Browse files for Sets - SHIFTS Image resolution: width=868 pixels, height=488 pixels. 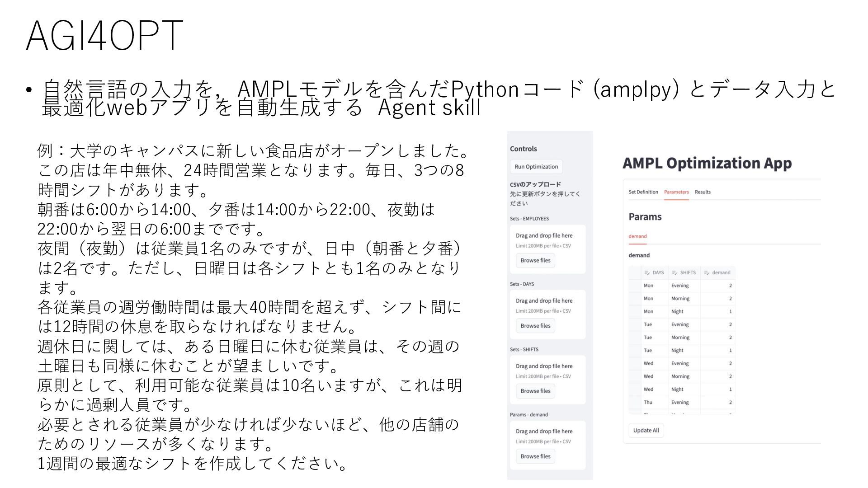click(535, 391)
